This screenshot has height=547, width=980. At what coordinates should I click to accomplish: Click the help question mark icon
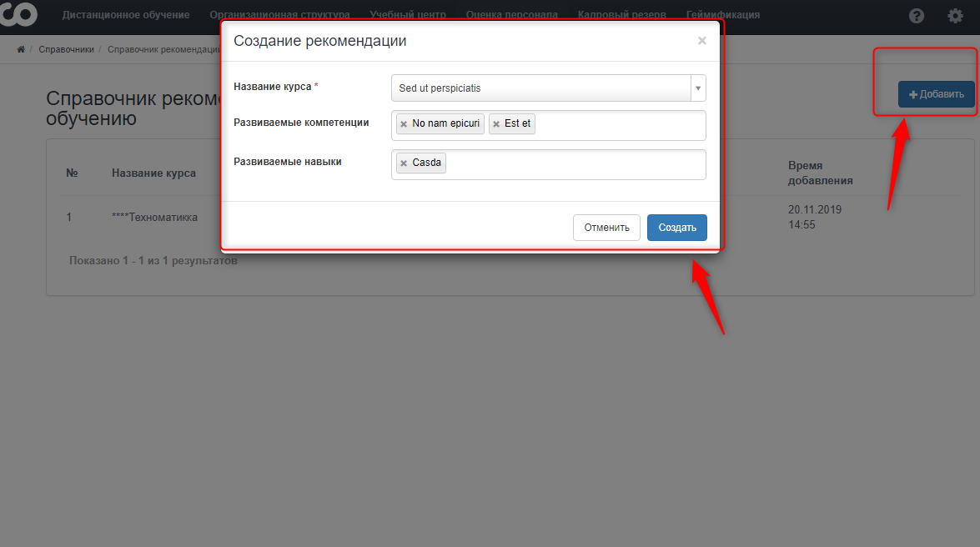917,16
